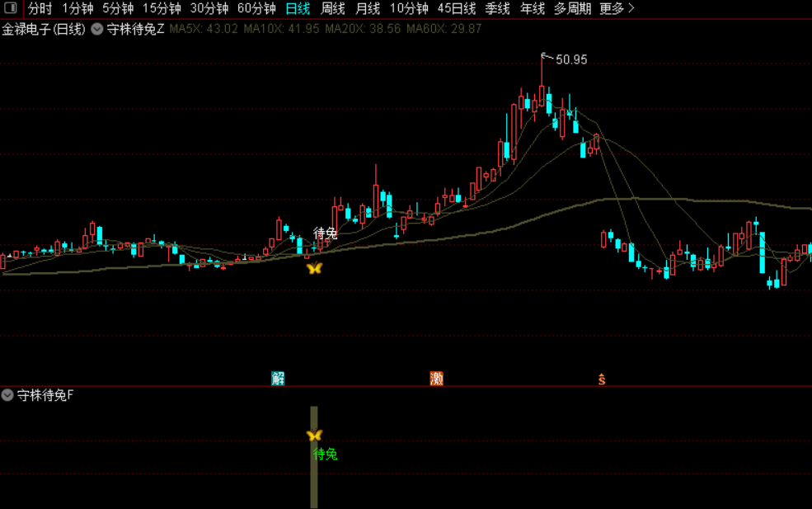
Task: Select the 周线 weekly period tab
Action: pos(332,8)
